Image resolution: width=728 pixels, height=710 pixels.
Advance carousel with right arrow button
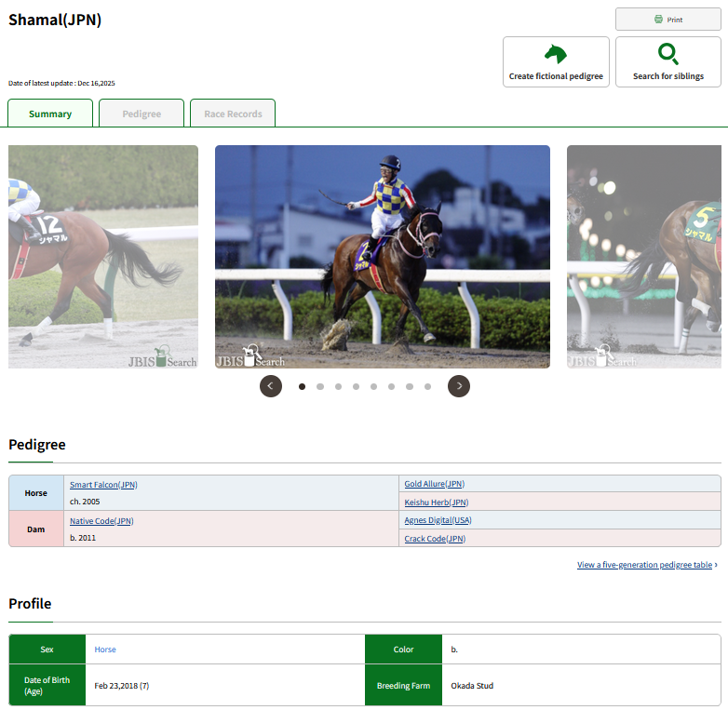[459, 386]
